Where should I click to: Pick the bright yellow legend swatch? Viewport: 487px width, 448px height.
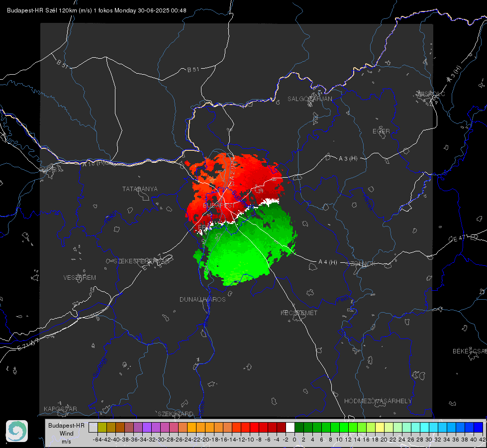[380, 427]
